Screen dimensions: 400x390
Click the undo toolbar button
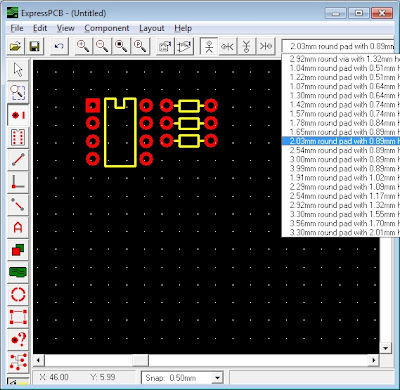click(59, 46)
